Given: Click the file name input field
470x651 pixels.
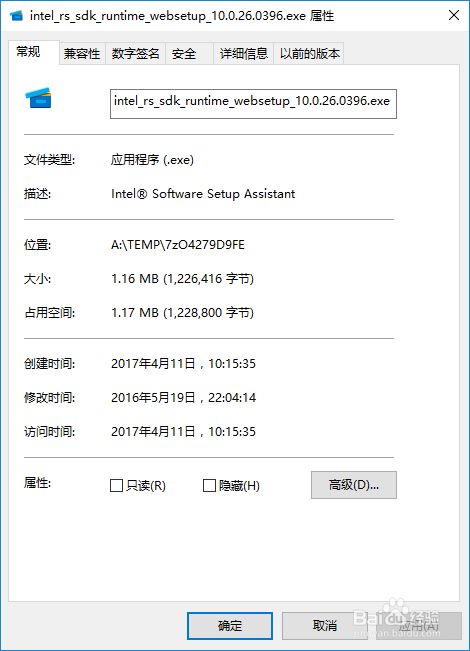Looking at the screenshot, I should (x=253, y=104).
